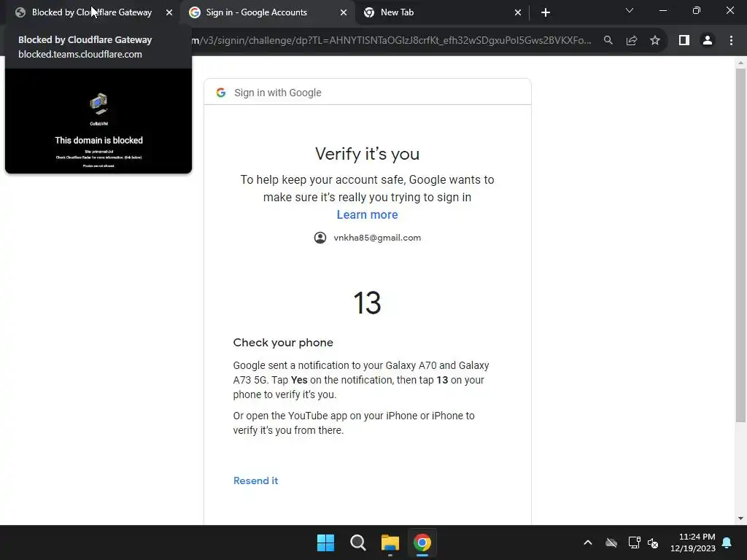The width and height of the screenshot is (747, 560).
Task: Click the globe favicon on Cloudflare tab
Action: tap(20, 12)
